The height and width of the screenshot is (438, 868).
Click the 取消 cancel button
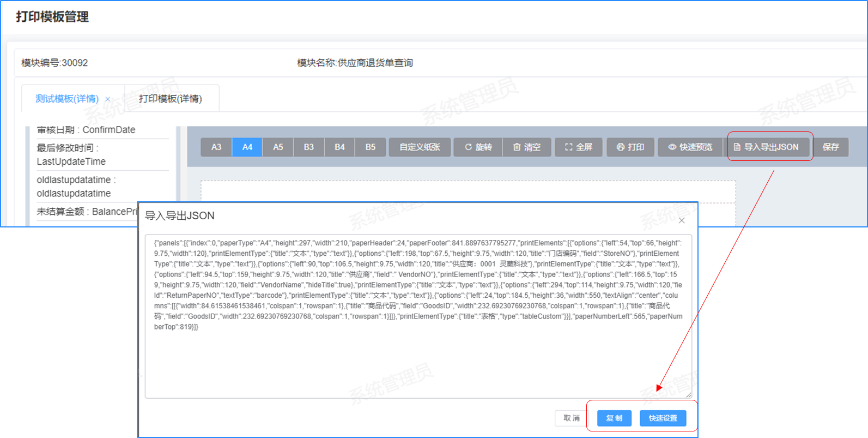coord(572,418)
